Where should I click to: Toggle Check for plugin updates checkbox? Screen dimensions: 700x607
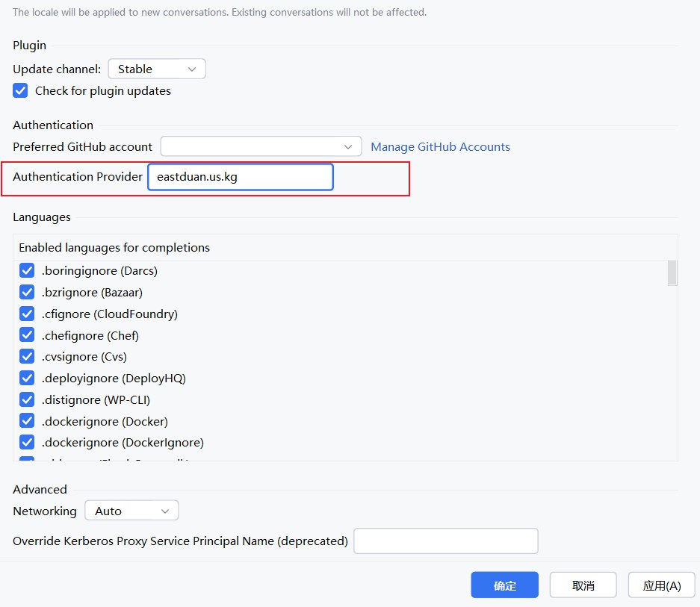click(x=21, y=91)
